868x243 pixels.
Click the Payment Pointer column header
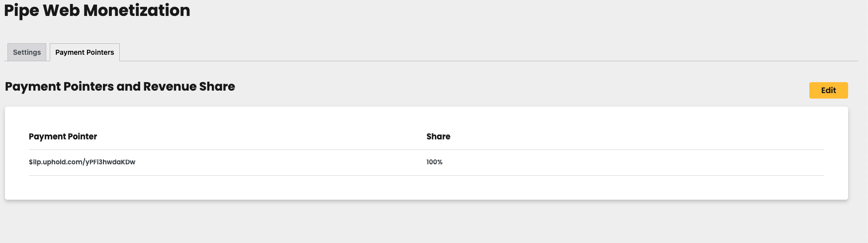pos(63,136)
